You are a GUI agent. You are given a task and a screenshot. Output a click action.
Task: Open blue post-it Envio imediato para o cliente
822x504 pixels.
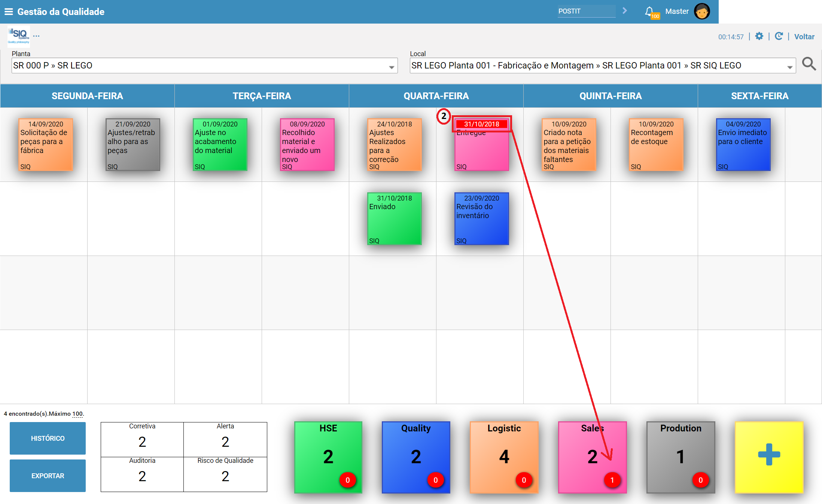(743, 144)
